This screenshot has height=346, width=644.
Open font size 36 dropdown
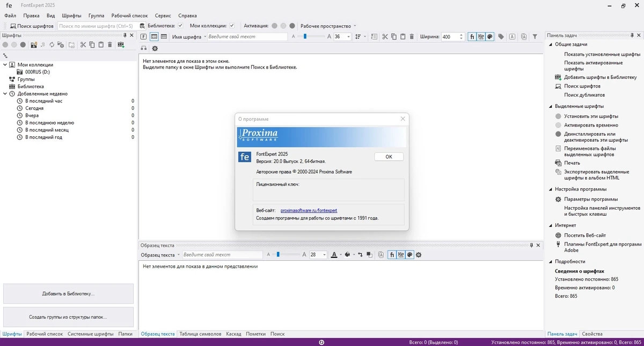pyautogui.click(x=348, y=37)
